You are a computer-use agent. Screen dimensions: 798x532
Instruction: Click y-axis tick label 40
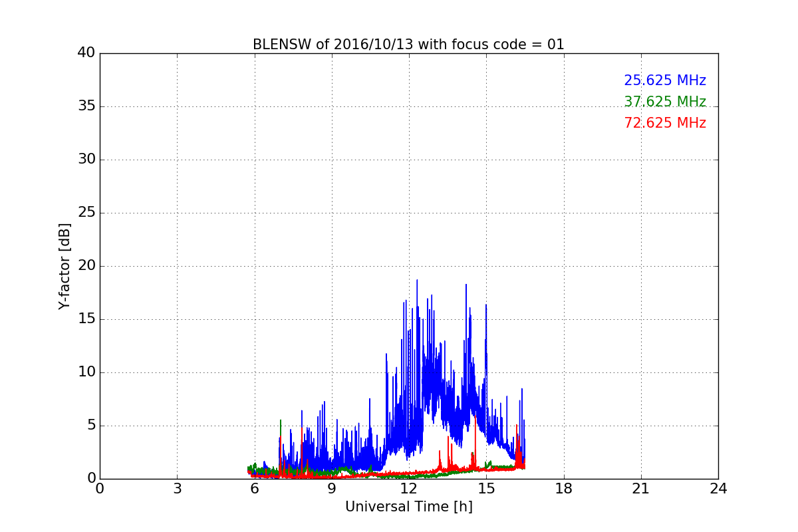click(x=86, y=53)
